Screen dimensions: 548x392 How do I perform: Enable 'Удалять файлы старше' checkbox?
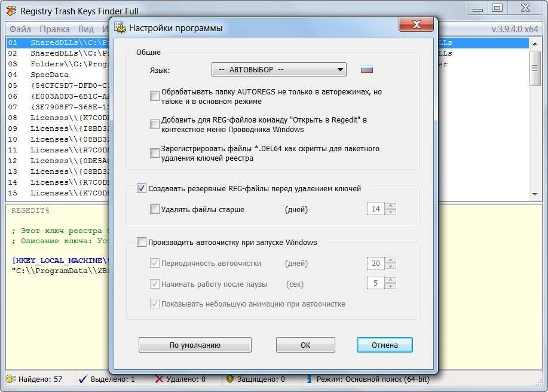[x=154, y=209]
